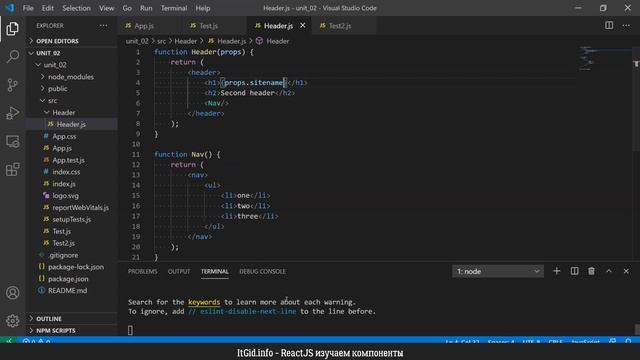
Task: Open the File menu
Action: tap(28, 8)
